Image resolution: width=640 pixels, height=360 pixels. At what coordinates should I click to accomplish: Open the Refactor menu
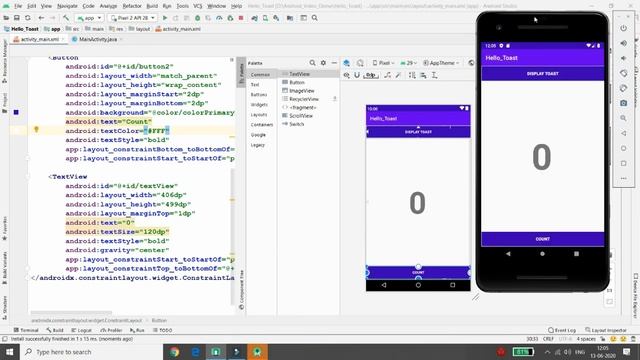[132, 6]
